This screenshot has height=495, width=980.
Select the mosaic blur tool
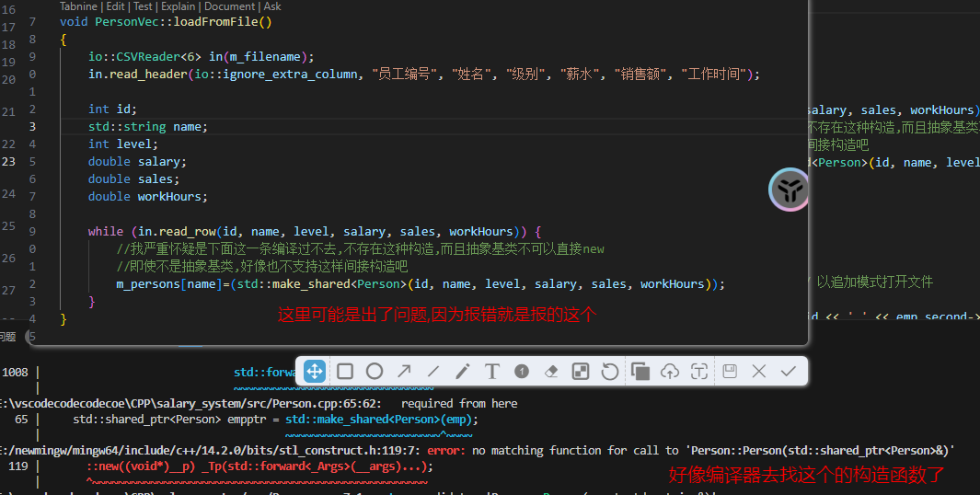click(x=581, y=372)
